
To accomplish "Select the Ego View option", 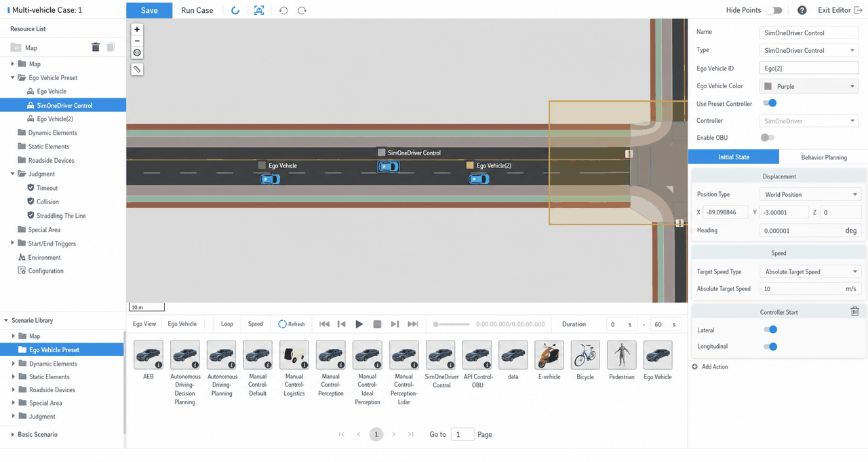I will coord(144,324).
